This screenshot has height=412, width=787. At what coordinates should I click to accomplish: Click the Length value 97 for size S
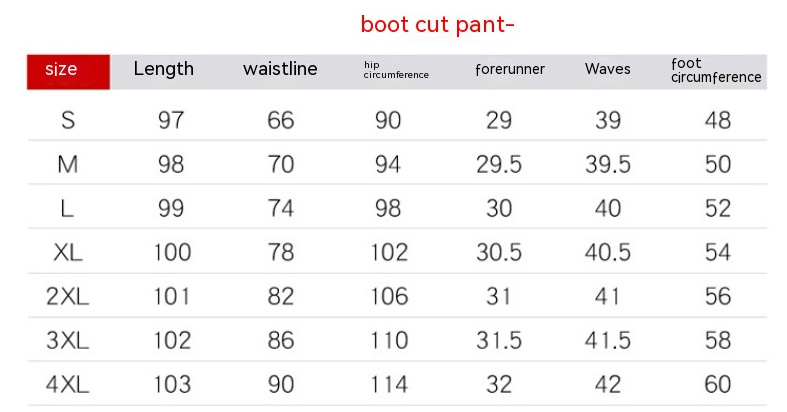pyautogui.click(x=171, y=121)
